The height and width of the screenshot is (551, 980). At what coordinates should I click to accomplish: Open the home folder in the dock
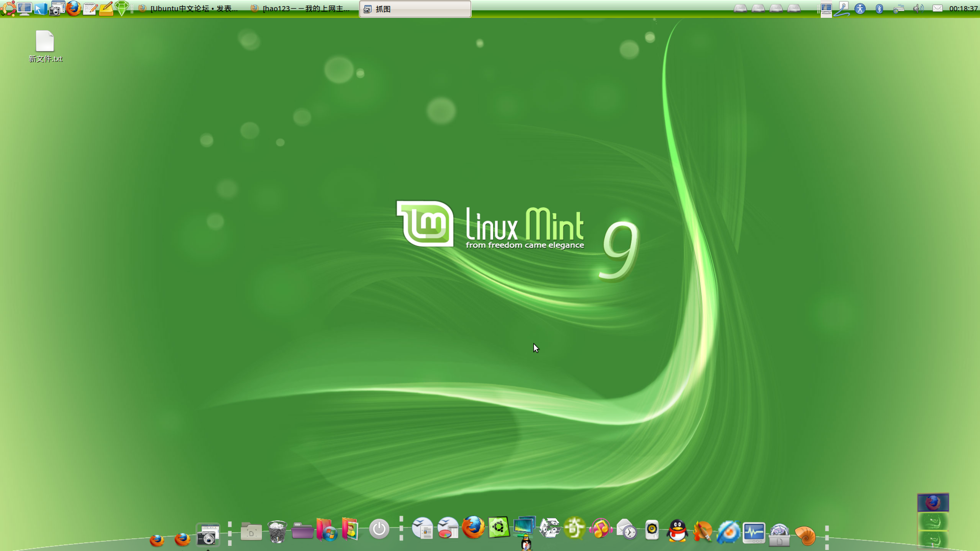tap(251, 531)
